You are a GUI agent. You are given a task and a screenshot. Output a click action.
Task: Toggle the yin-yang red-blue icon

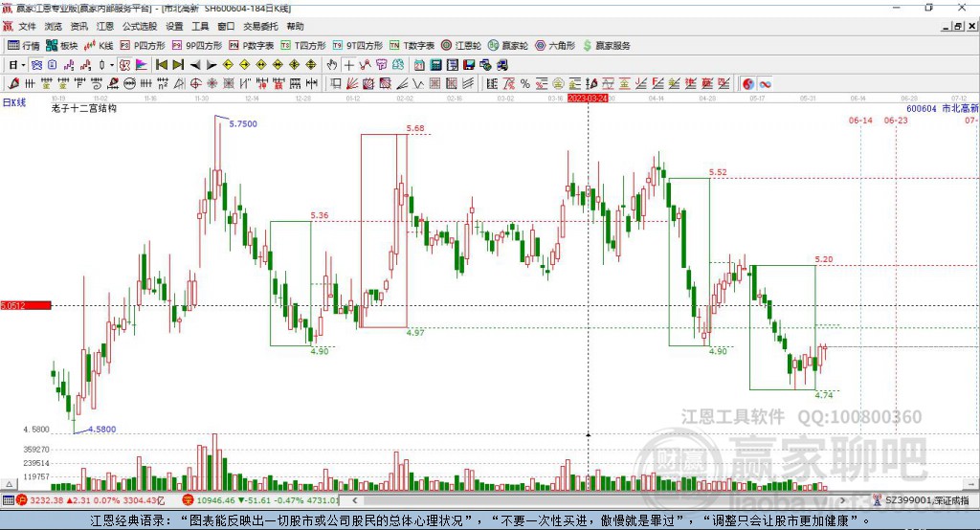747,84
